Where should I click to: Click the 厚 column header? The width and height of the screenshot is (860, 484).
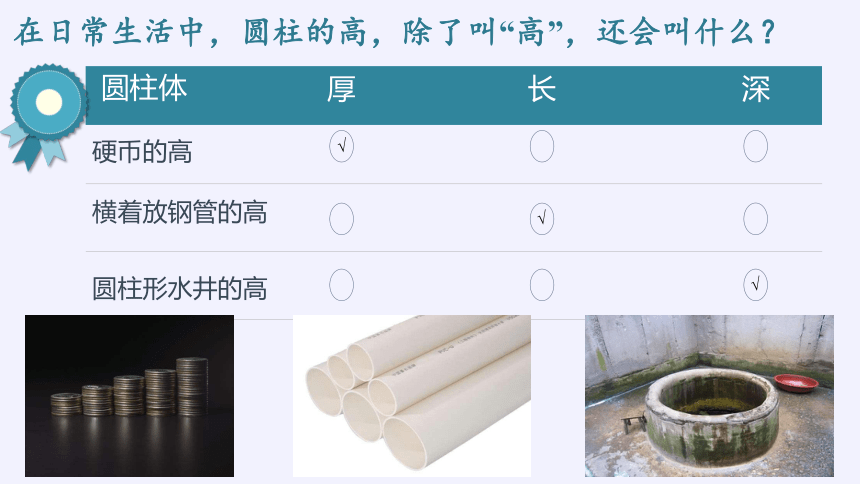click(x=341, y=89)
